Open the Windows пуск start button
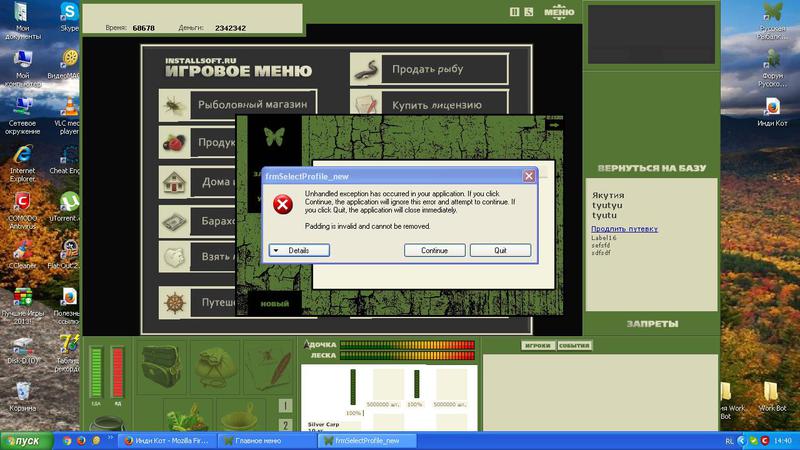This screenshot has width=800, height=450. (27, 441)
